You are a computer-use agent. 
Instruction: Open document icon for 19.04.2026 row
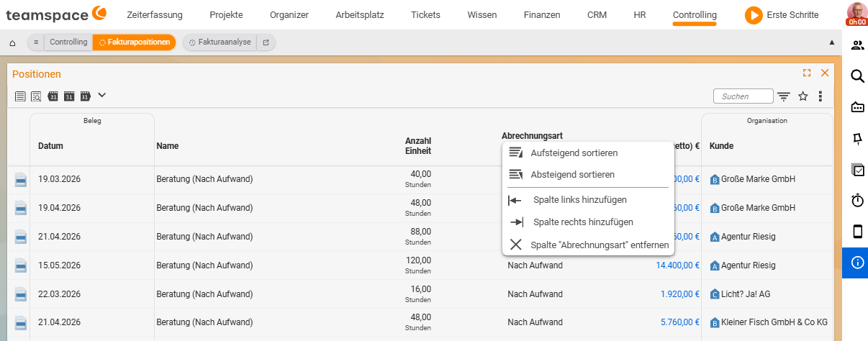click(x=21, y=208)
